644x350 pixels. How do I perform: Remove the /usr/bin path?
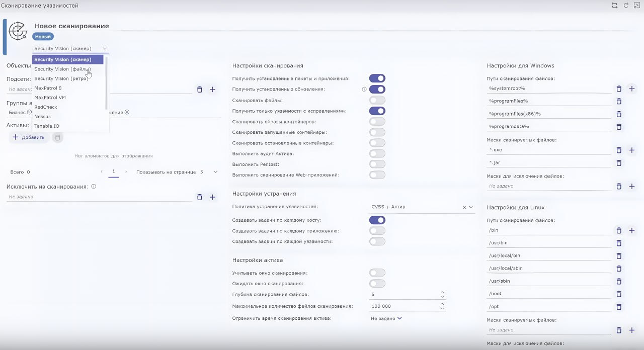click(619, 243)
